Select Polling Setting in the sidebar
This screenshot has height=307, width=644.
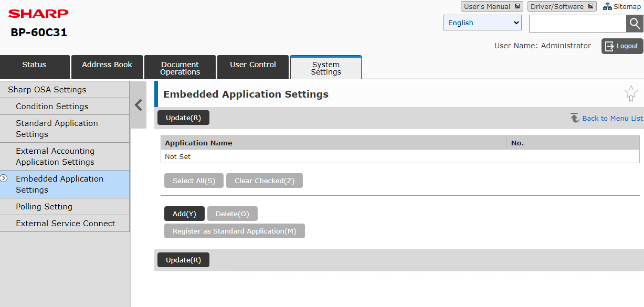tap(44, 207)
